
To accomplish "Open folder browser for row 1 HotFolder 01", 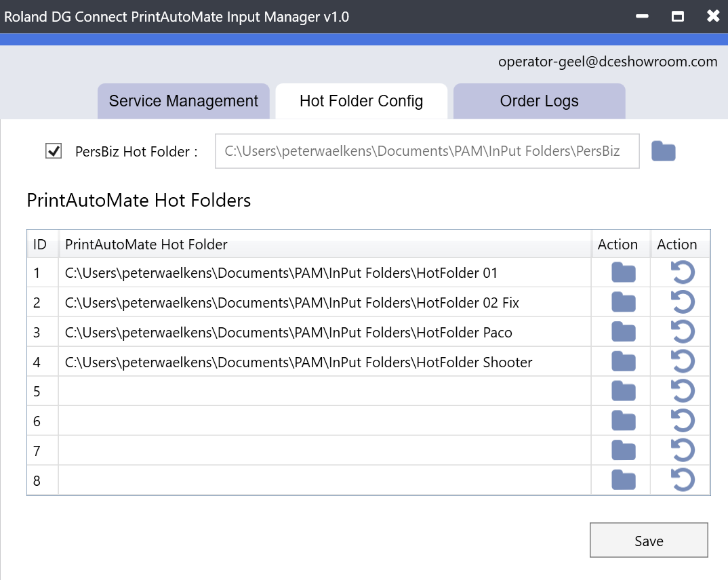I will pos(623,273).
